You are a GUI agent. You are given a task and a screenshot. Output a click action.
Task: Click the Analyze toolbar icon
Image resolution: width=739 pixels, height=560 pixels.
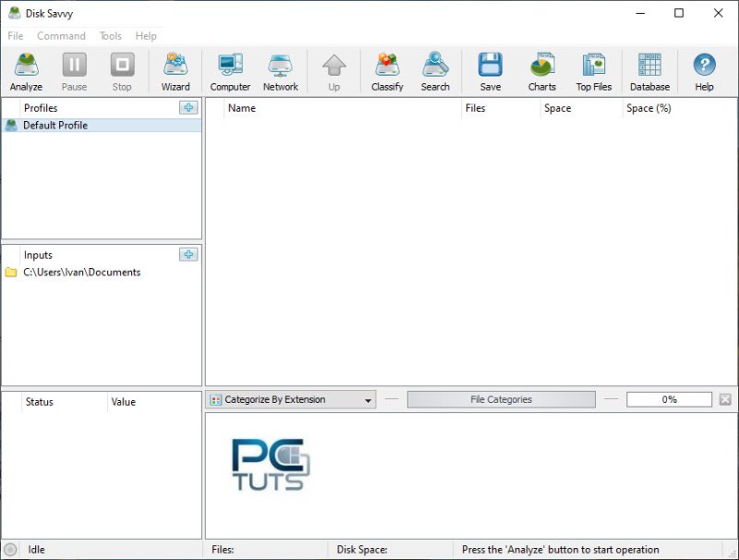click(x=26, y=71)
